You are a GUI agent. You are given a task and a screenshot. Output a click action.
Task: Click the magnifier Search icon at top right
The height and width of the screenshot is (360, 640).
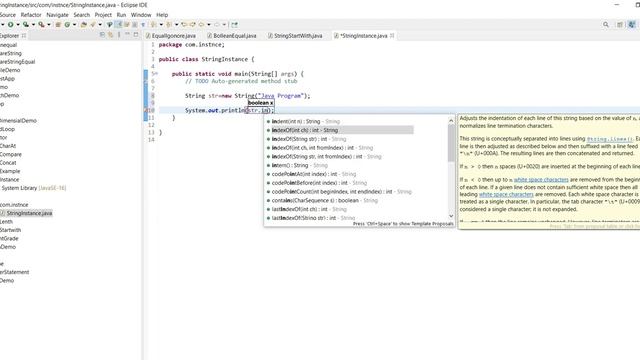pyautogui.click(x=606, y=24)
